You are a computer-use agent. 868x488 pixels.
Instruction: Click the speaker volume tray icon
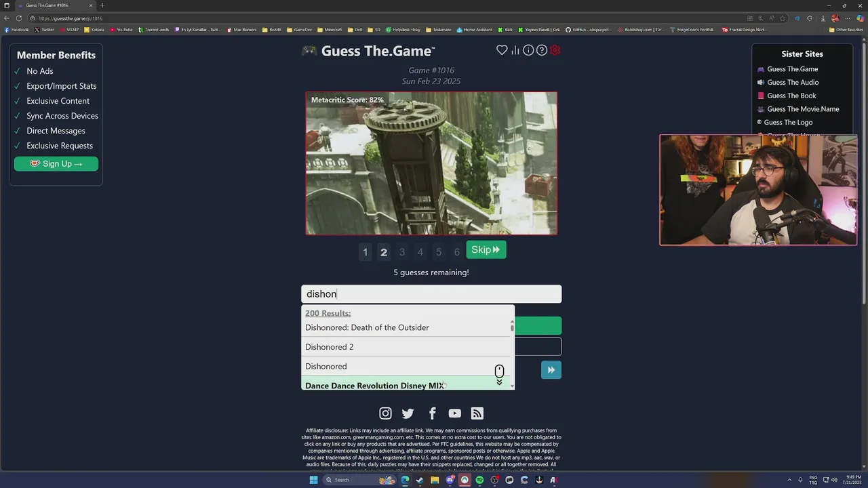point(834,480)
